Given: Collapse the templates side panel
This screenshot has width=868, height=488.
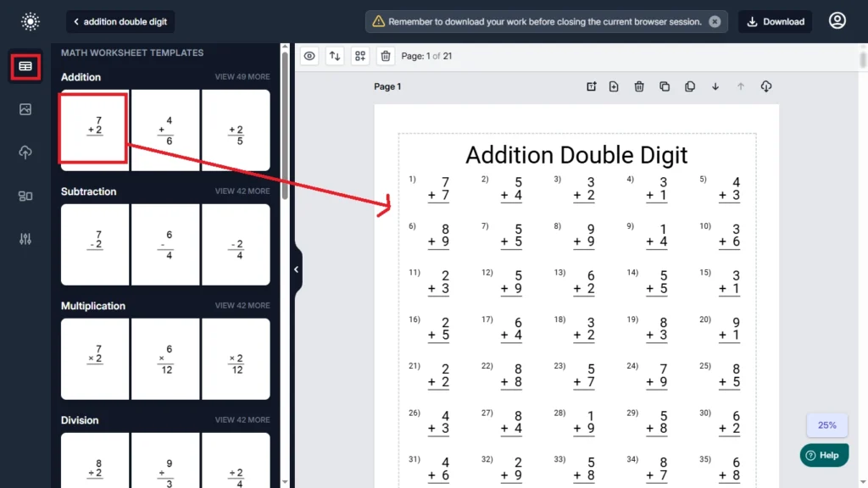Looking at the screenshot, I should [297, 269].
